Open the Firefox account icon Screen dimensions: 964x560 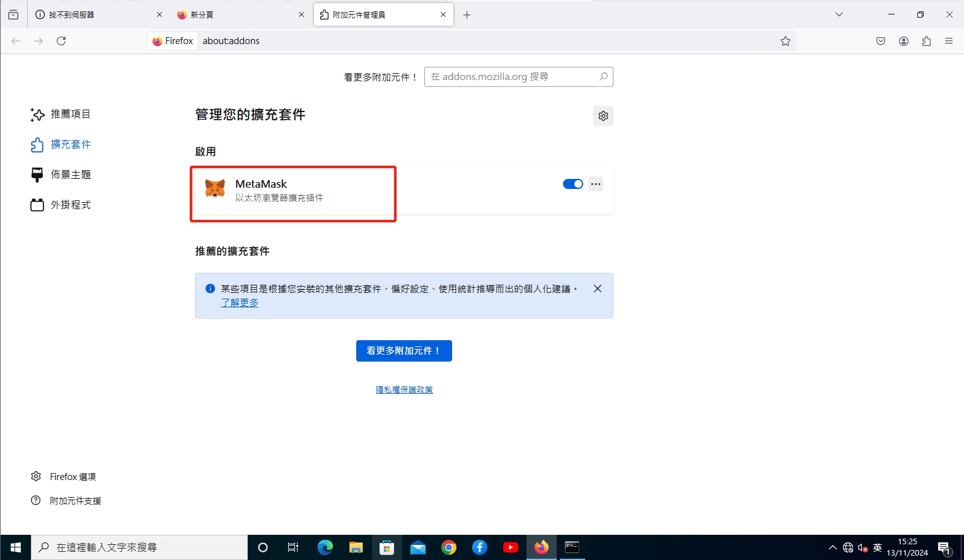[903, 41]
